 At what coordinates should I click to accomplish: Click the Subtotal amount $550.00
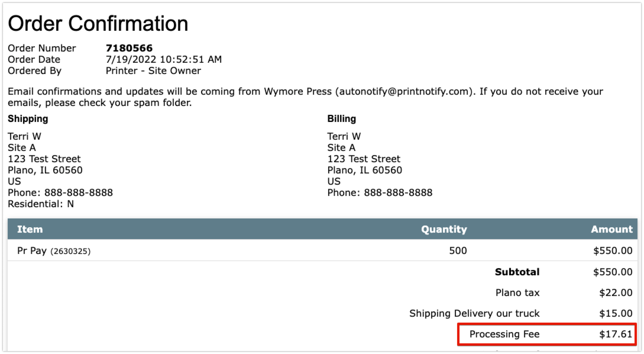point(613,272)
